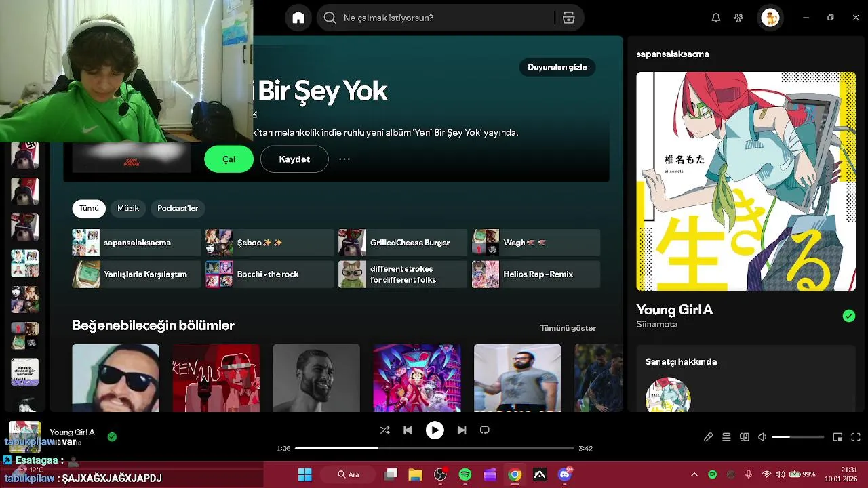Skip to the previous track
The height and width of the screenshot is (488, 868).
[408, 430]
